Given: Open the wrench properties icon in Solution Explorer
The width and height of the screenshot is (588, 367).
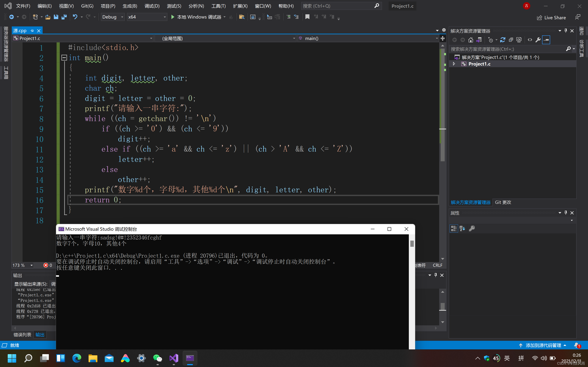Looking at the screenshot, I should (538, 40).
